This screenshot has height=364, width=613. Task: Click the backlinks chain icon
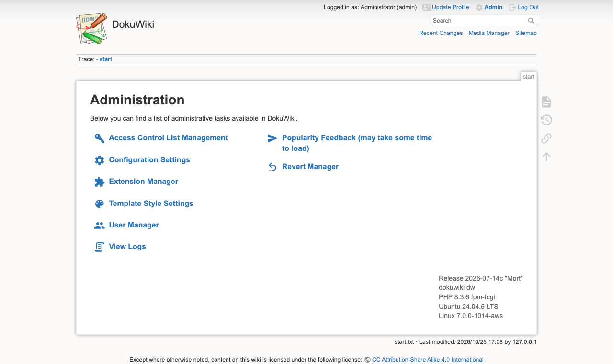tap(546, 138)
